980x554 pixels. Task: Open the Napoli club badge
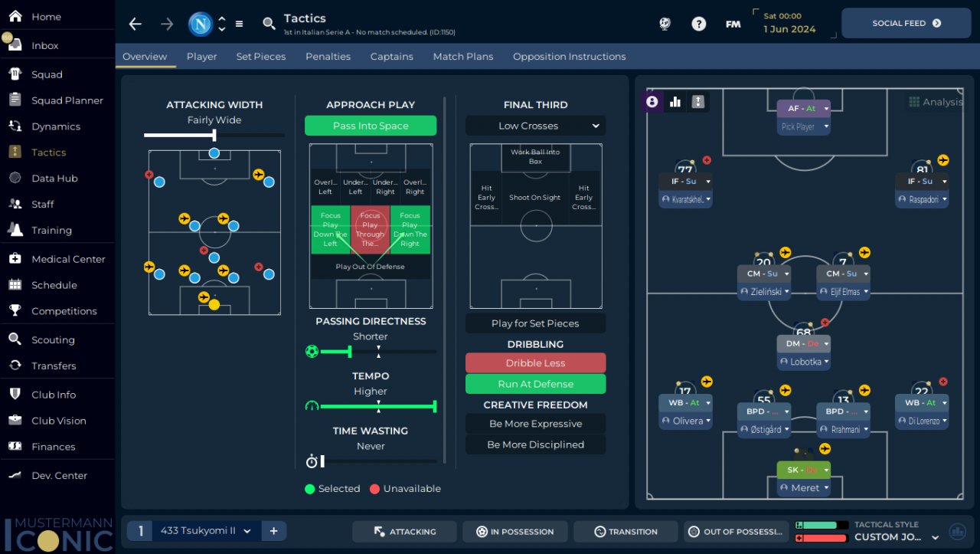pyautogui.click(x=201, y=24)
